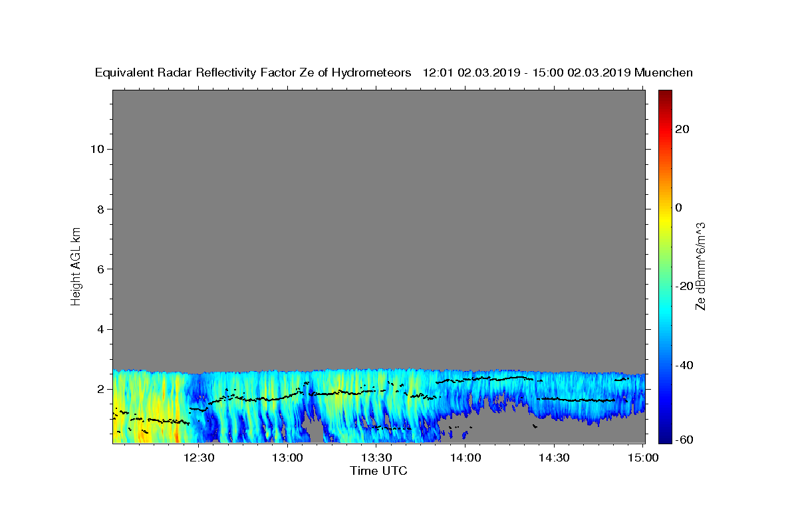Click the "Ze dBmm^6/m^3" colorbar label

click(700, 266)
